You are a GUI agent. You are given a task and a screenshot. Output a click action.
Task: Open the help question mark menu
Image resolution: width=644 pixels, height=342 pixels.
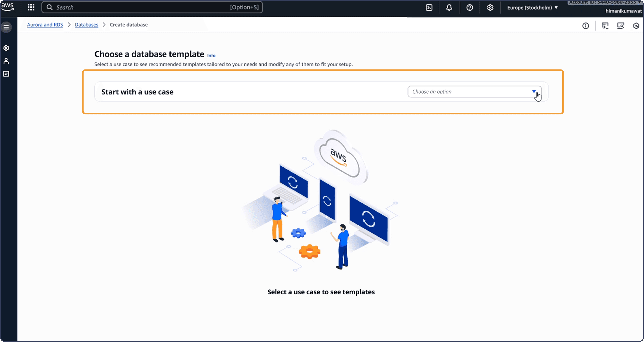point(470,8)
